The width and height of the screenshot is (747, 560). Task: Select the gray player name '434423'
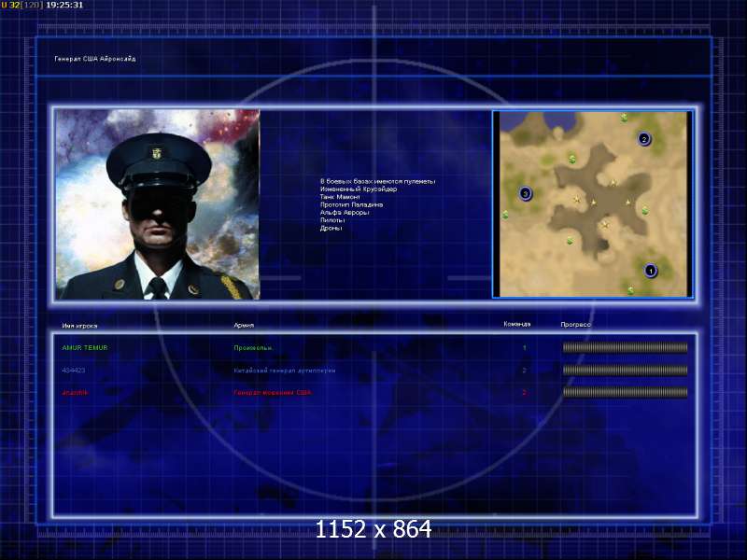point(74,370)
